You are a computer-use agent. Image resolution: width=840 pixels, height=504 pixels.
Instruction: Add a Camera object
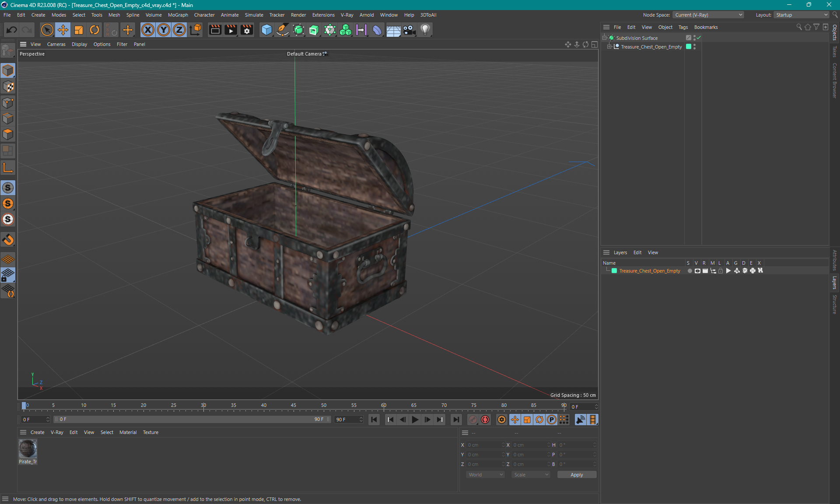(x=409, y=30)
